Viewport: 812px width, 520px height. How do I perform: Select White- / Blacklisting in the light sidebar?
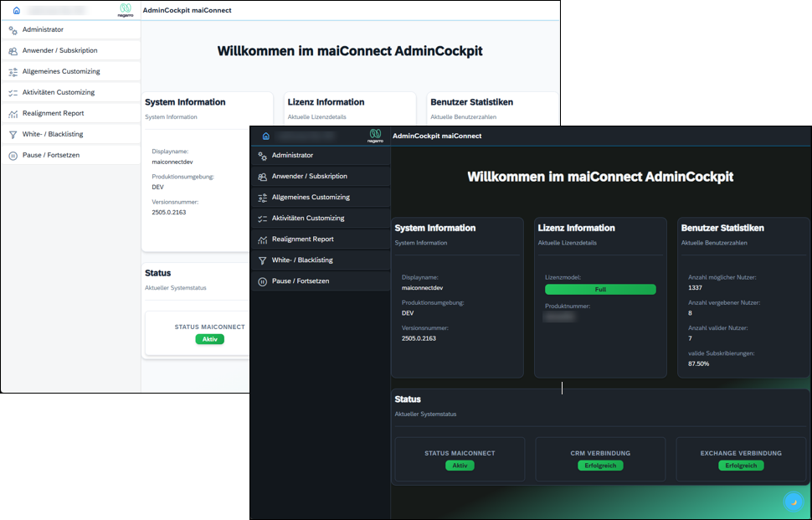(53, 134)
